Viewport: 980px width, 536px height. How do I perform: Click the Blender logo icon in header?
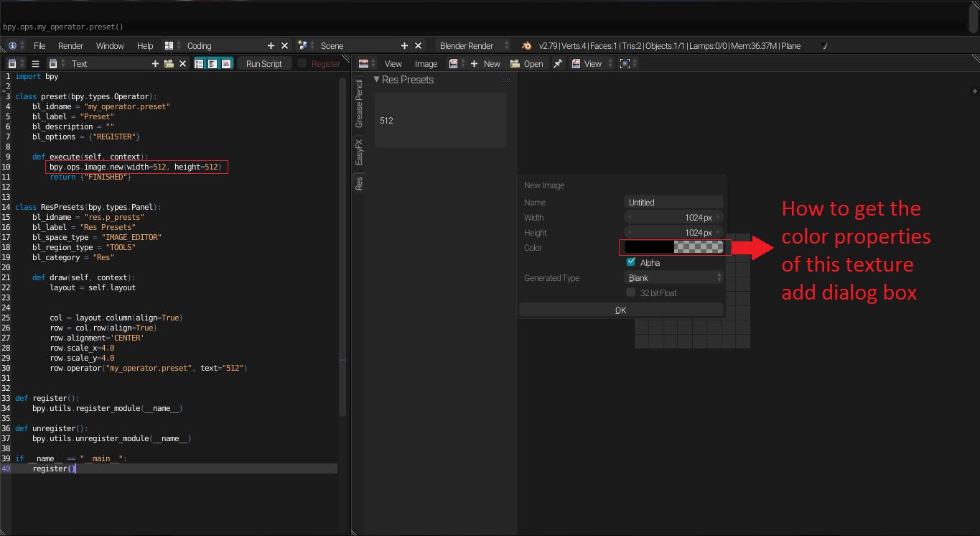pyautogui.click(x=527, y=45)
